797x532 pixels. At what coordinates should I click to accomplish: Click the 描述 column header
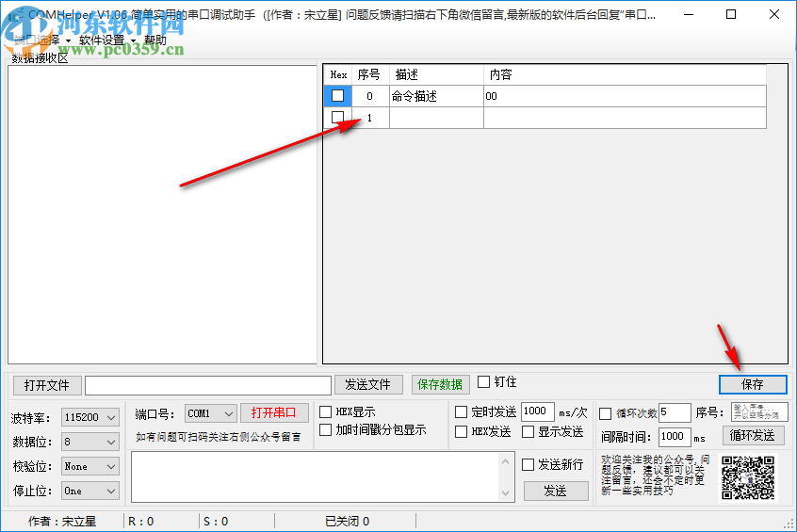tap(436, 74)
